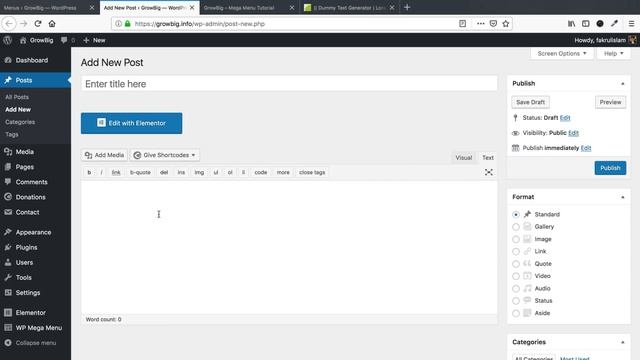This screenshot has width=640, height=360.
Task: Expand the Help dropdown
Action: 613,53
